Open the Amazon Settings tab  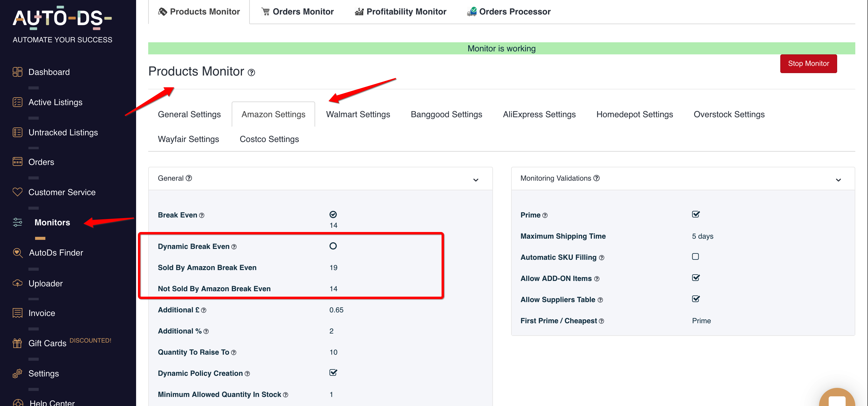273,114
